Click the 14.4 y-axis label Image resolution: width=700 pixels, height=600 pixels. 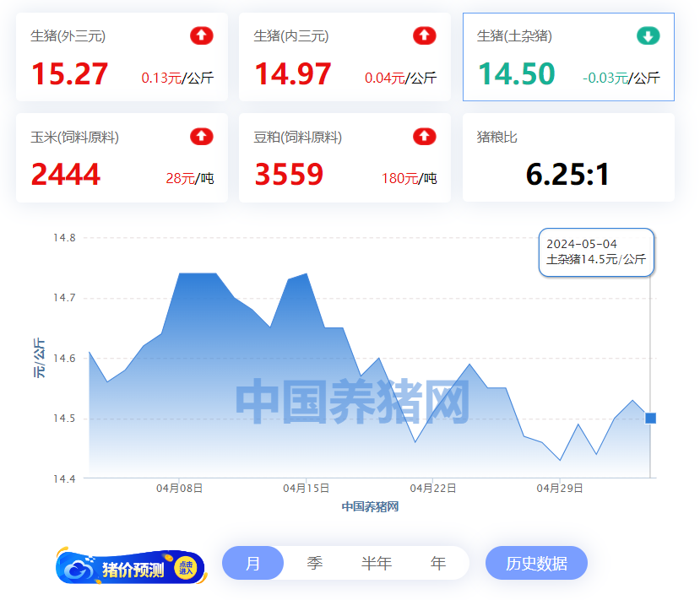coord(64,479)
